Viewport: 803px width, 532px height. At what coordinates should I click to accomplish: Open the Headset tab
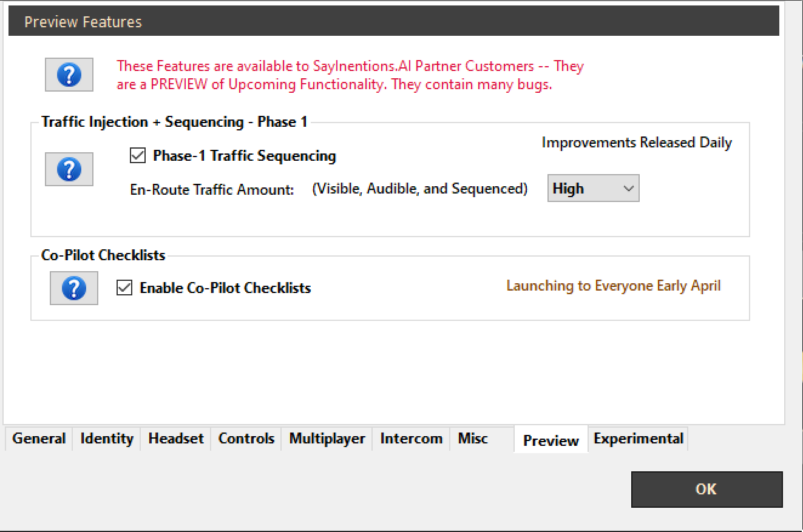176,439
